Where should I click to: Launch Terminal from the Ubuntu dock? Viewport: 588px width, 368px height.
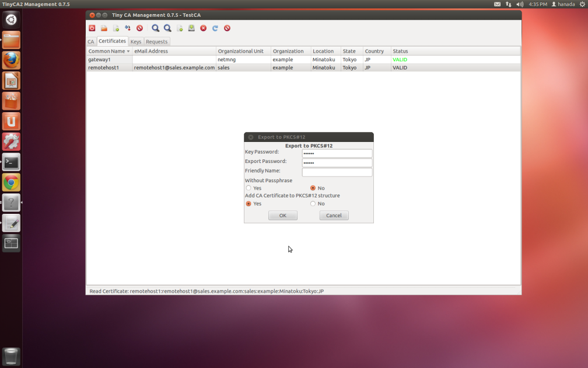(11, 162)
